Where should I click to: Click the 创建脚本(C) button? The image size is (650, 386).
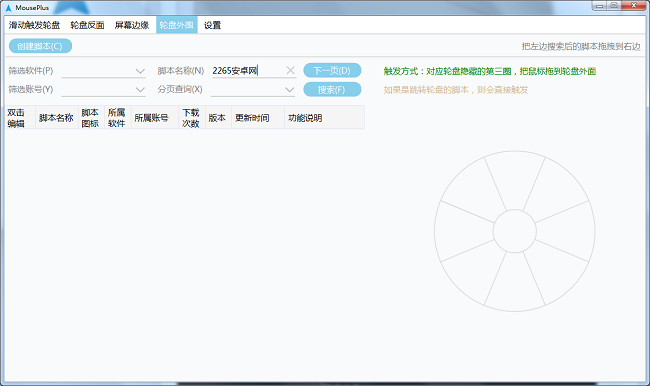tap(40, 46)
